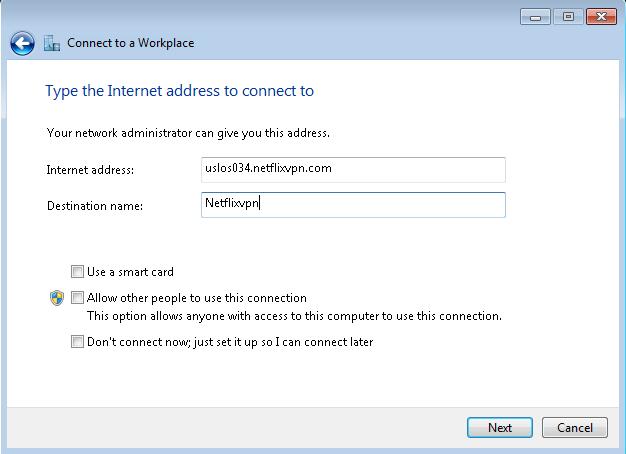The height and width of the screenshot is (454, 626).
Task: Enable the Use a smart card checkbox
Action: point(77,272)
